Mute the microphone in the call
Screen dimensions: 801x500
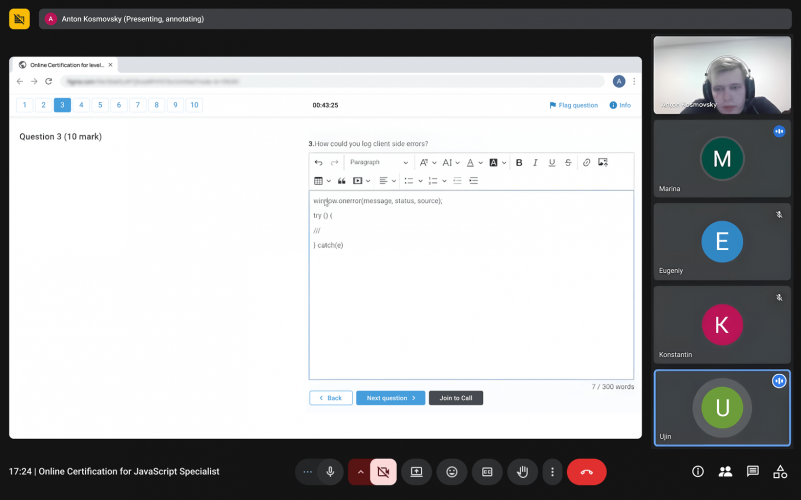331,472
